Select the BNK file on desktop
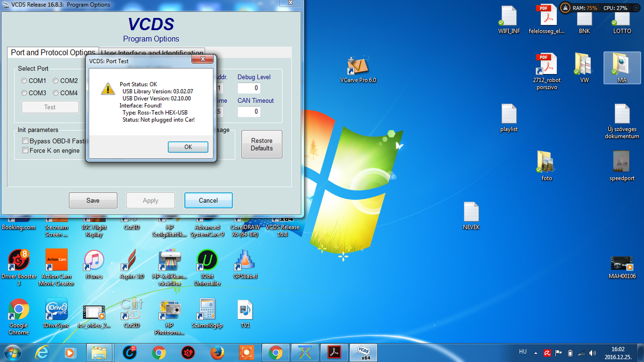Viewport: 644px width, 362px height. pos(584,23)
